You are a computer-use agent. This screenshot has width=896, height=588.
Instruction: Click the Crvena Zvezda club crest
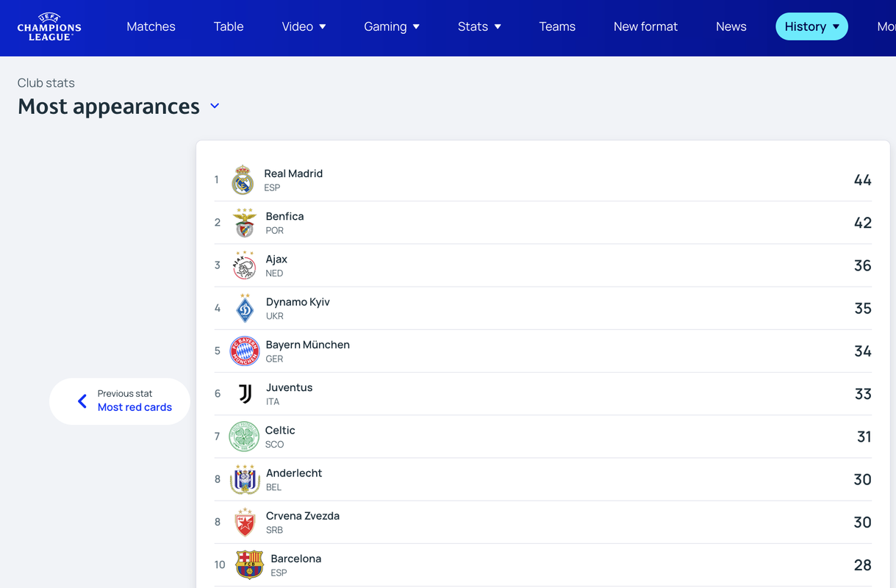[245, 522]
